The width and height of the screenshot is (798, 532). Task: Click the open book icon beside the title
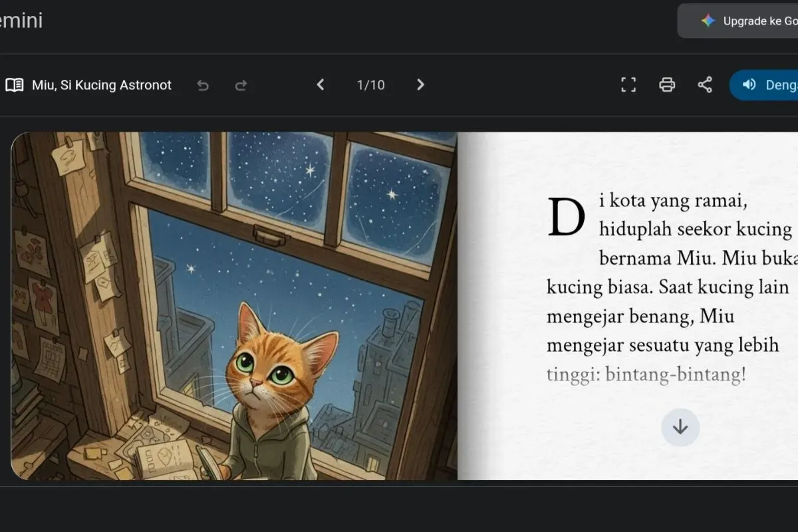[x=15, y=85]
